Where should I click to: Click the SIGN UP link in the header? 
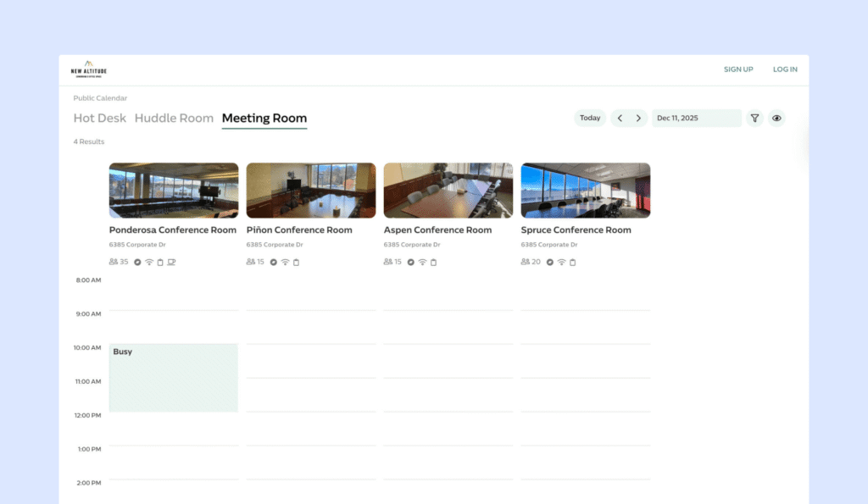(738, 69)
